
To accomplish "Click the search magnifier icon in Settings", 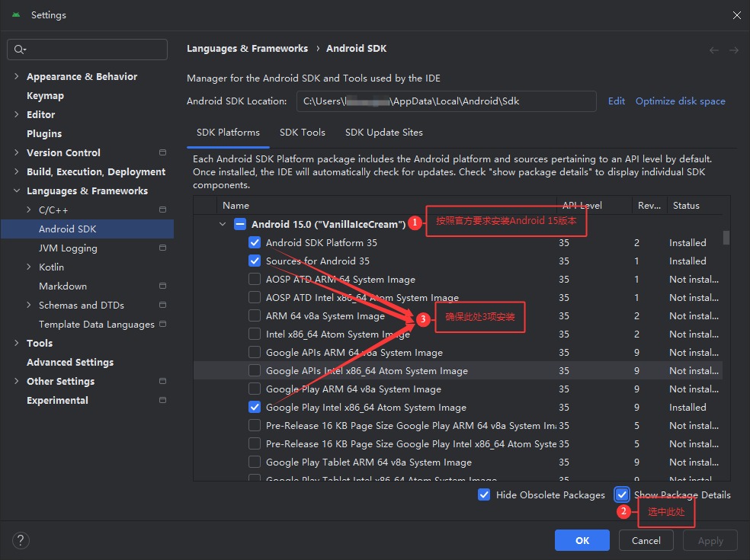I will click(19, 50).
